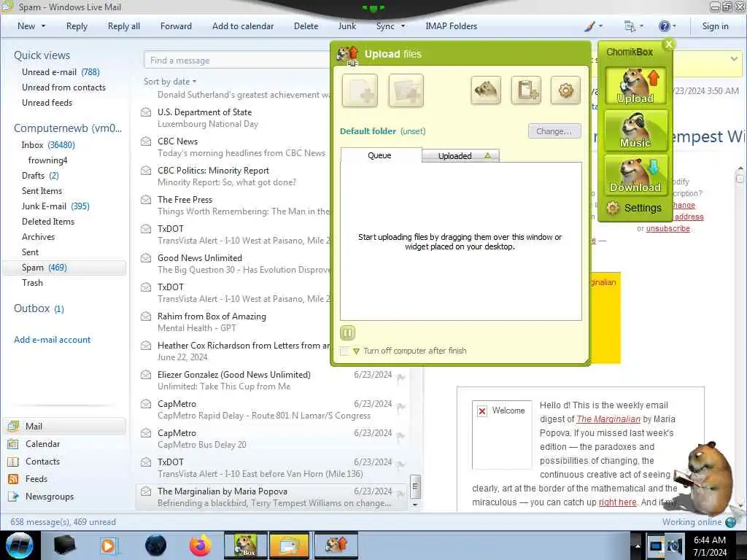
Task: Close the ChomikBox panel
Action: pos(669,44)
